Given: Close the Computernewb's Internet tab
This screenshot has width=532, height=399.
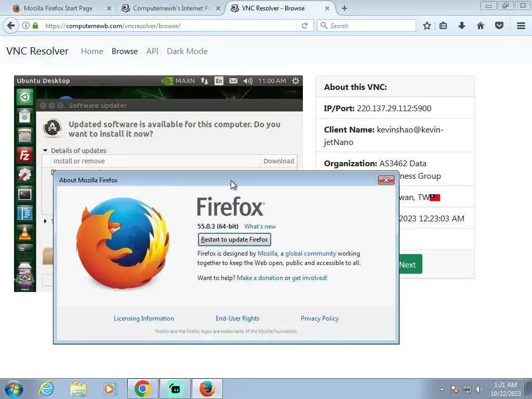Looking at the screenshot, I should coord(218,8).
